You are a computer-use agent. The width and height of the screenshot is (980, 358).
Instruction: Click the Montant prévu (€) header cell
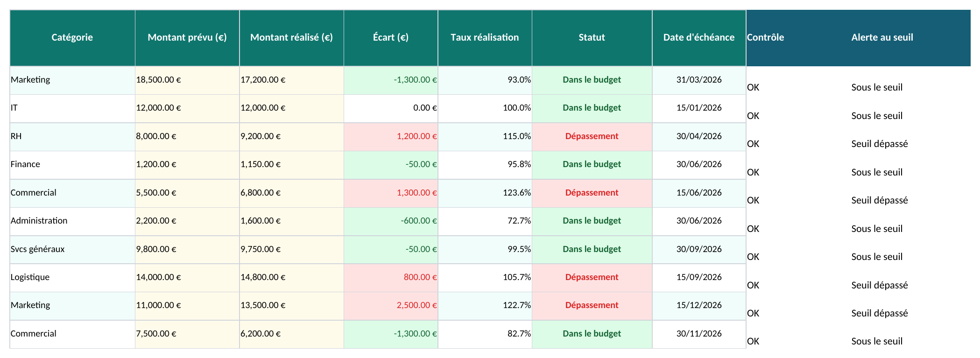coord(187,38)
